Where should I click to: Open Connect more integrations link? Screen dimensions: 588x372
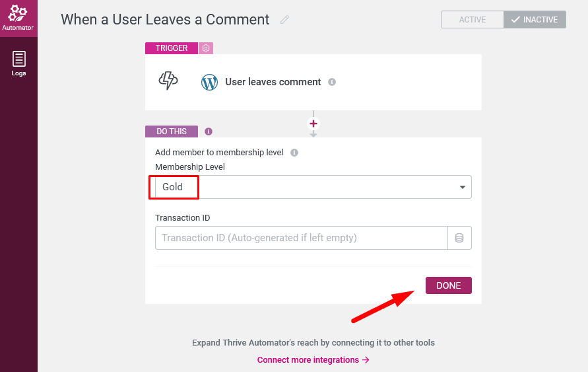click(313, 359)
